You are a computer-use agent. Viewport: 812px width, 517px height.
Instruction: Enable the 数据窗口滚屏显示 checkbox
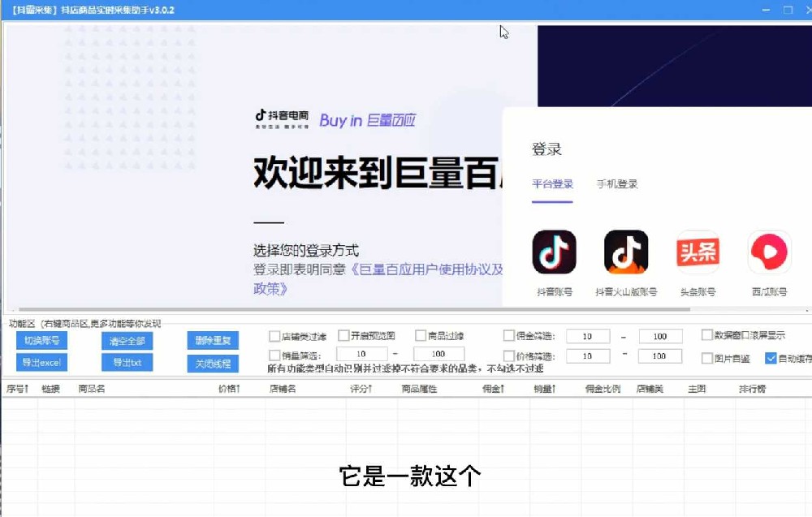pyautogui.click(x=707, y=335)
